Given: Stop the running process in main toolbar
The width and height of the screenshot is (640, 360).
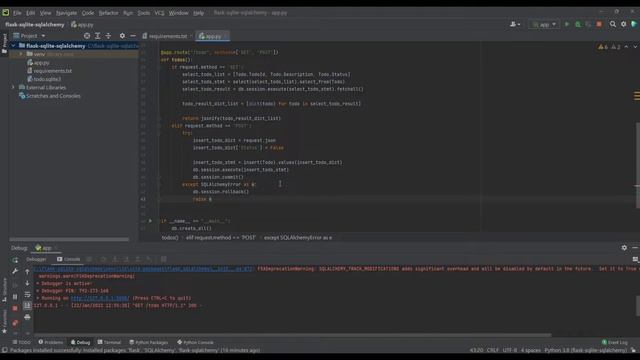Looking at the screenshot, I should click(x=599, y=24).
